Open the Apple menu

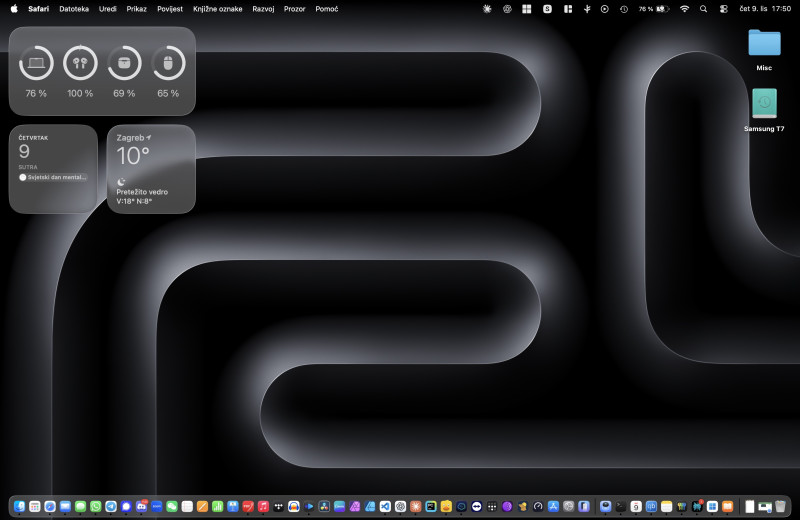coord(14,9)
